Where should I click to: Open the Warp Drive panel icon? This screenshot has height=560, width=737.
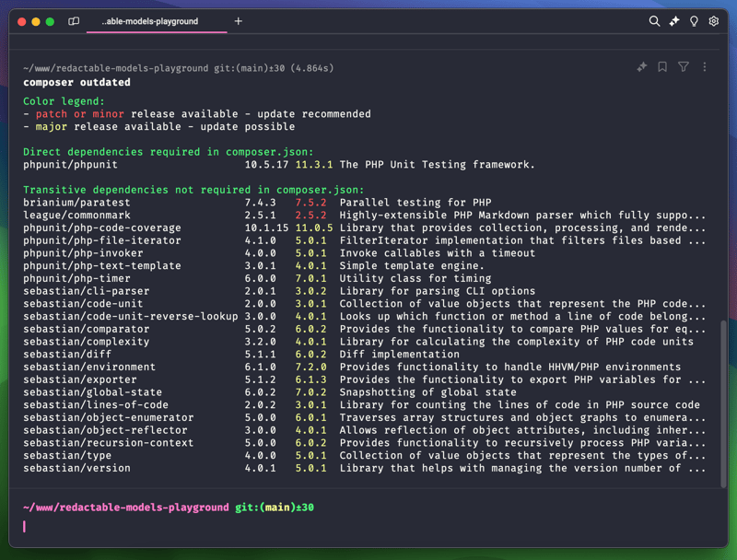(74, 21)
